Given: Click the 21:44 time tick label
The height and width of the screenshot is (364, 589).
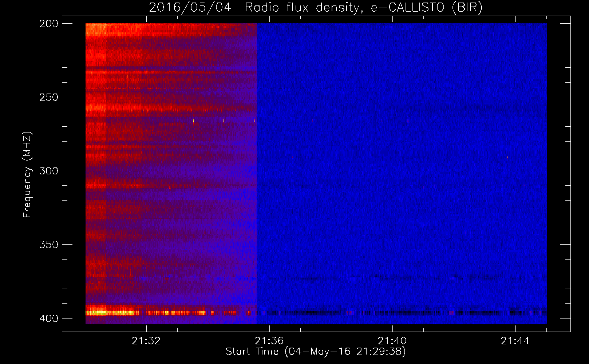Looking at the screenshot, I should click(x=515, y=341).
